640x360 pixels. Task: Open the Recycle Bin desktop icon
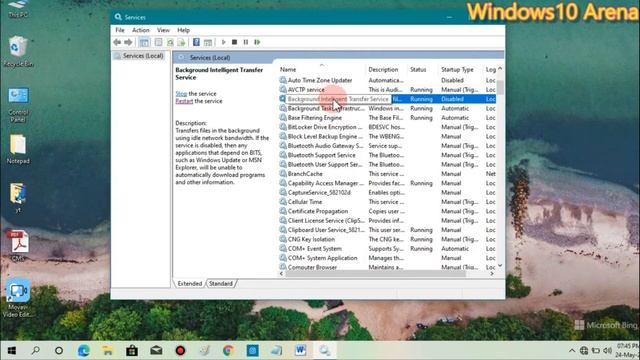point(18,51)
